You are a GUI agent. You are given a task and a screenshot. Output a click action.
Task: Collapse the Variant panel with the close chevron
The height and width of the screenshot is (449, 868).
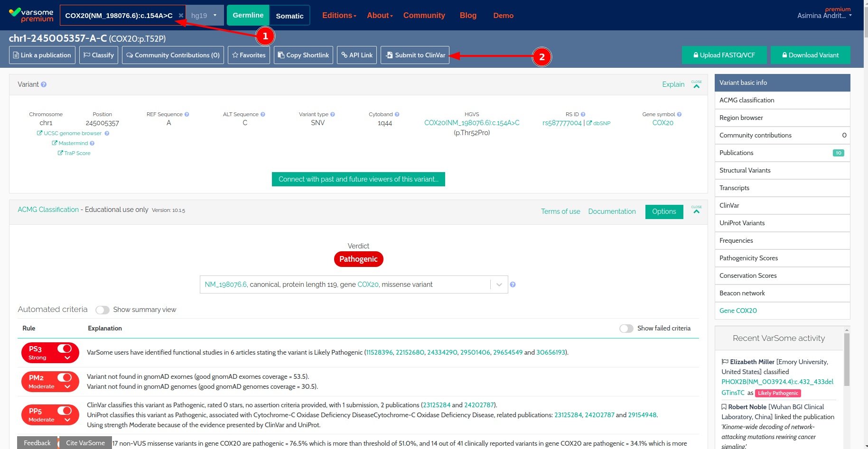(696, 84)
